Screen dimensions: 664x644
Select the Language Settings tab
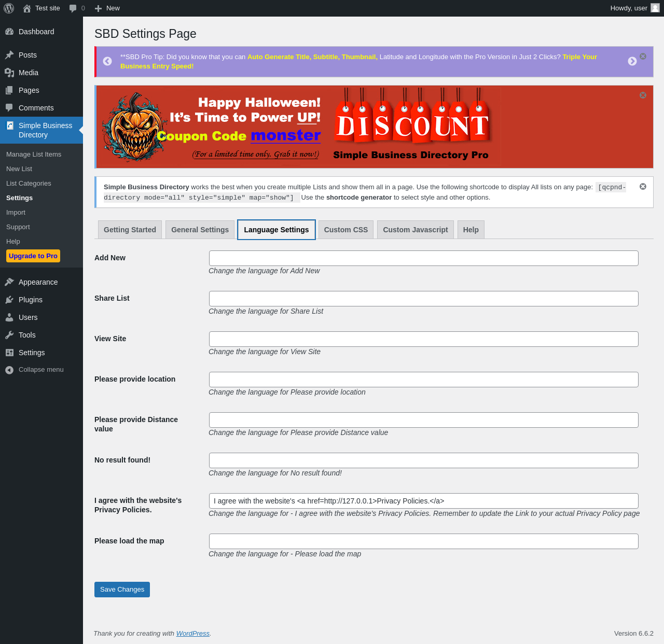[276, 230]
